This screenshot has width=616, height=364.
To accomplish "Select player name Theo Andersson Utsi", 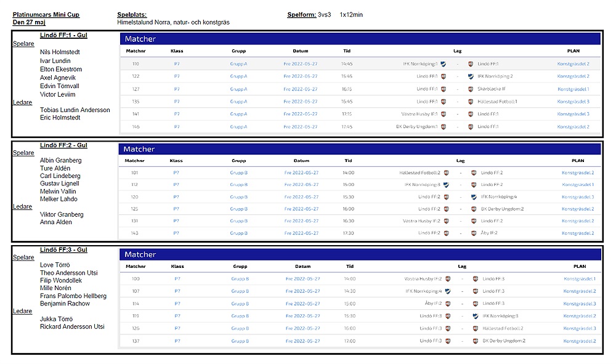I will point(69,273).
